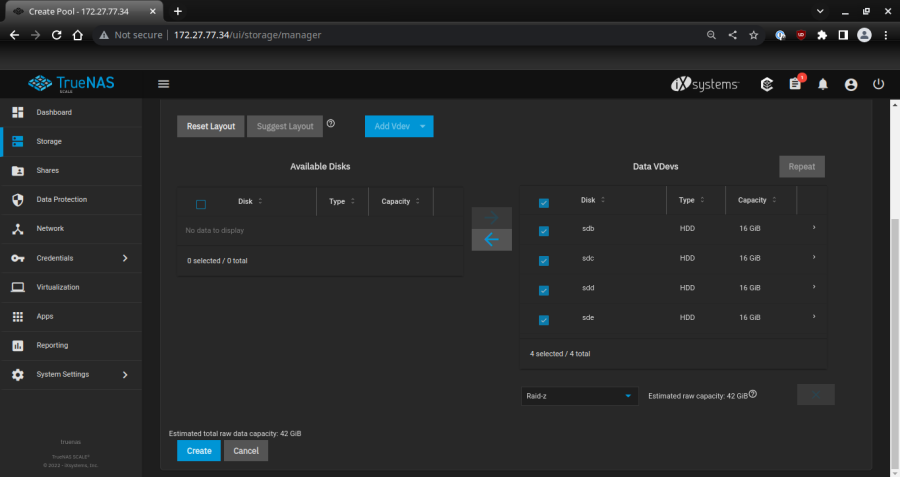Image resolution: width=900 pixels, height=477 pixels.
Task: Toggle select-all checkbox in Available Disks
Action: pyautogui.click(x=201, y=204)
